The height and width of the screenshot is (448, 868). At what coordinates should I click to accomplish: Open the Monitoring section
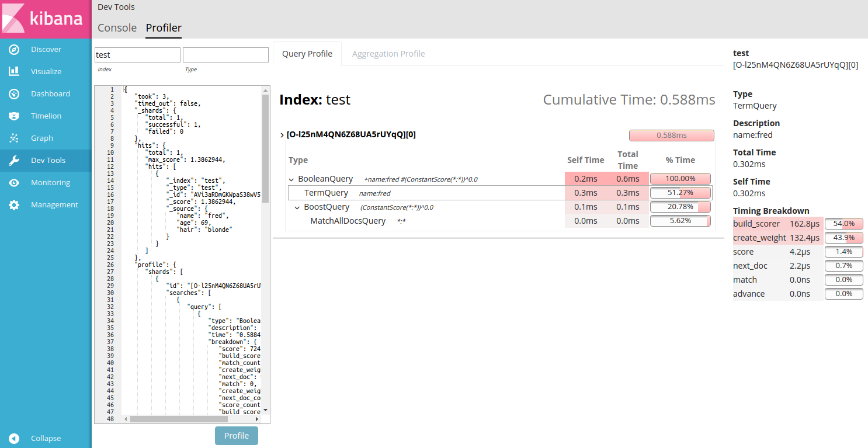coord(51,182)
